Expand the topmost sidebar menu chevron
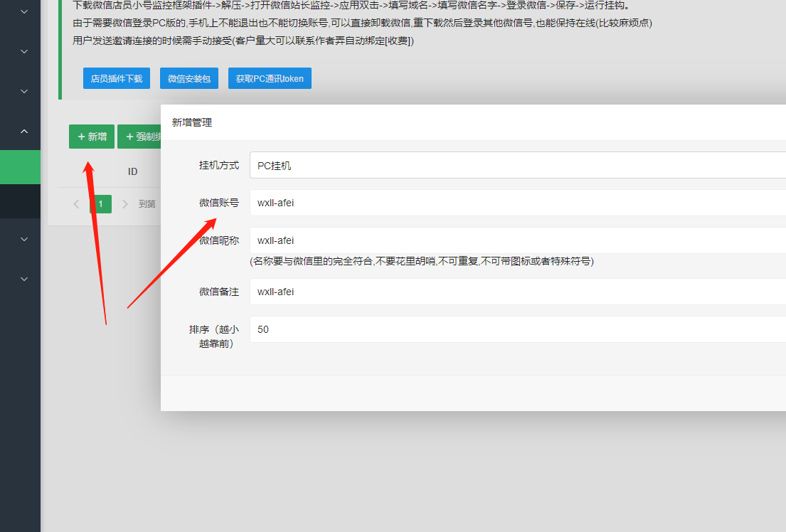The width and height of the screenshot is (786, 532). pos(24,12)
